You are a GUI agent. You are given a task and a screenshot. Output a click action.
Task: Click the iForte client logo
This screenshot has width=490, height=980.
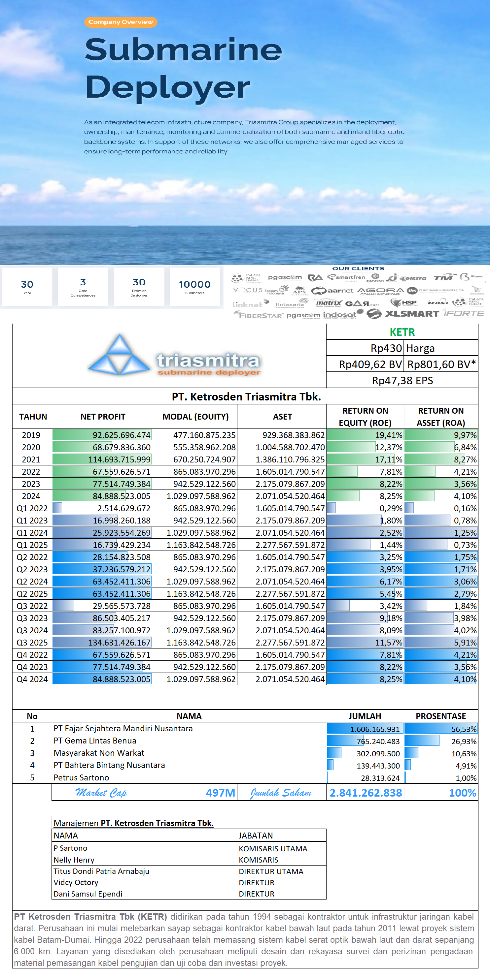coord(464,313)
